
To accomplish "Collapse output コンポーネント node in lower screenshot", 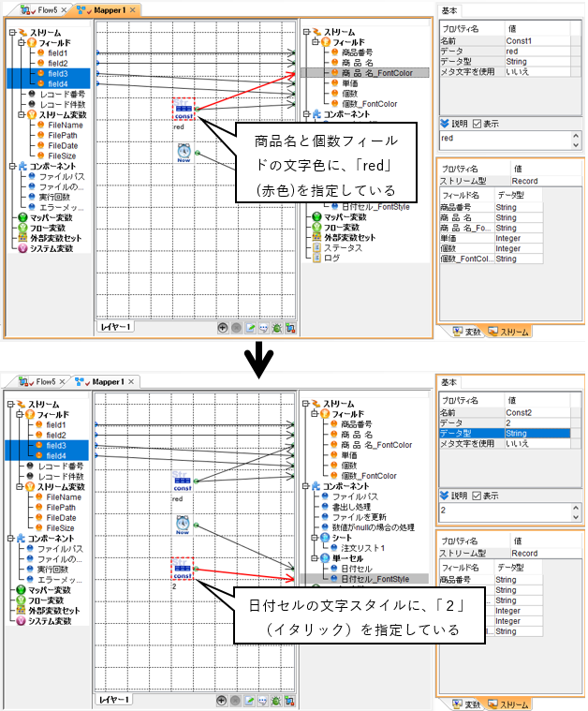I will point(306,486).
